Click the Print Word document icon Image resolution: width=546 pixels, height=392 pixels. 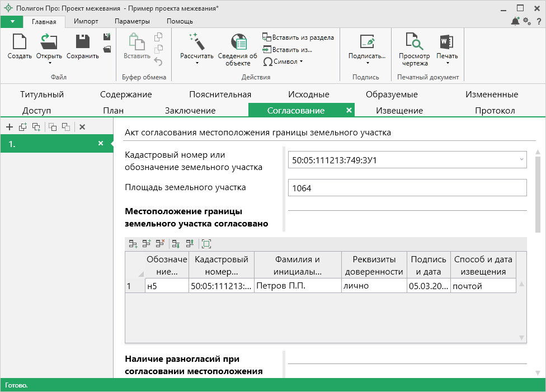tap(446, 42)
